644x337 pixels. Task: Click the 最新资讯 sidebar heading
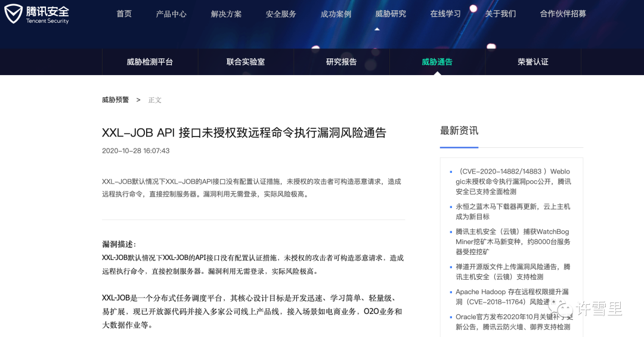459,131
